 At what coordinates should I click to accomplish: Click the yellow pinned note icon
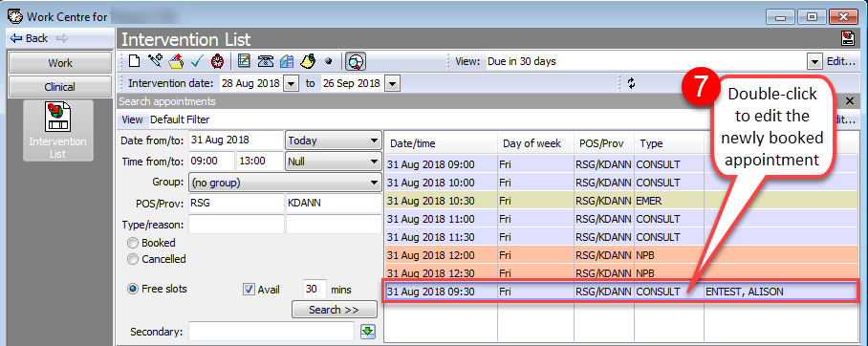point(308,61)
